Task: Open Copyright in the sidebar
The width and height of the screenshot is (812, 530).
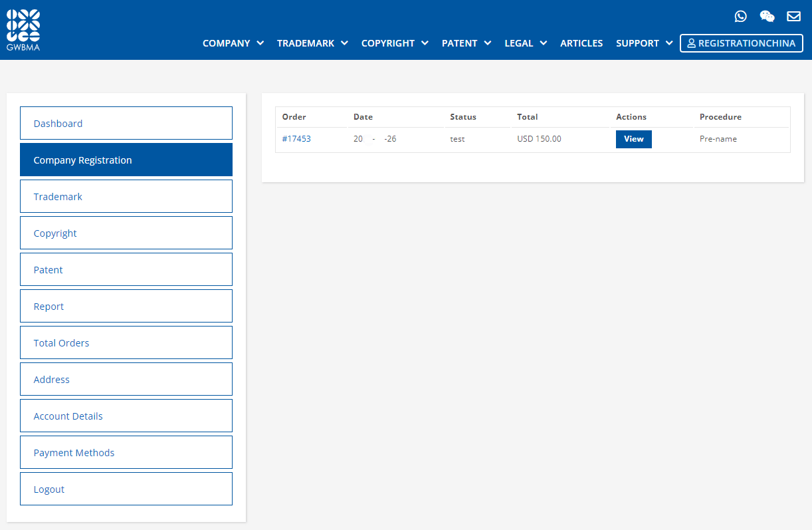Action: [126, 233]
